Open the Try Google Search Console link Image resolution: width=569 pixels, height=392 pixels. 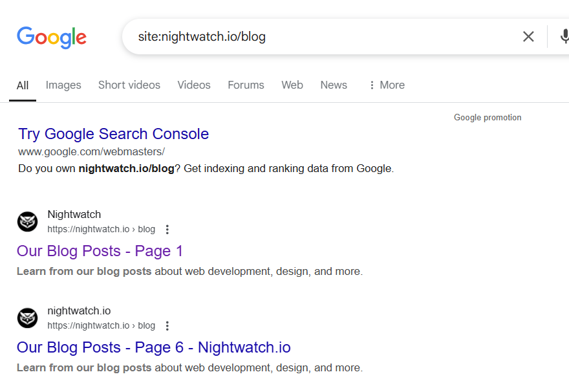click(113, 134)
